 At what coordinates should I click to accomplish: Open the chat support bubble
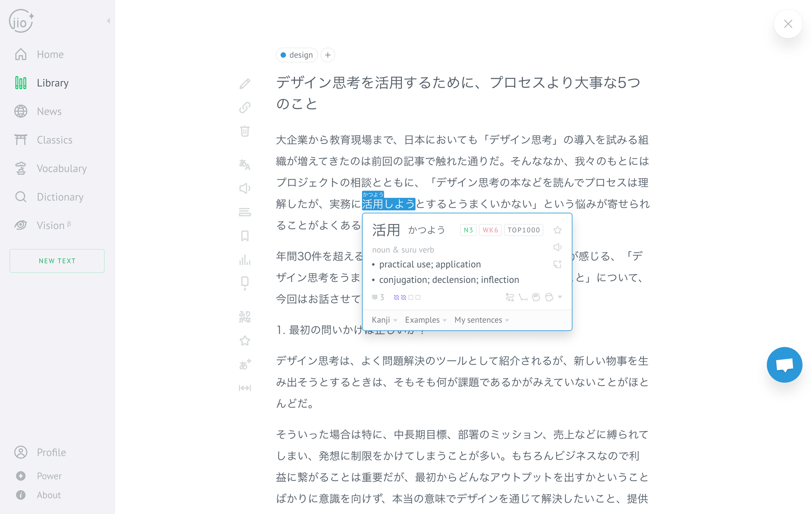coord(784,365)
